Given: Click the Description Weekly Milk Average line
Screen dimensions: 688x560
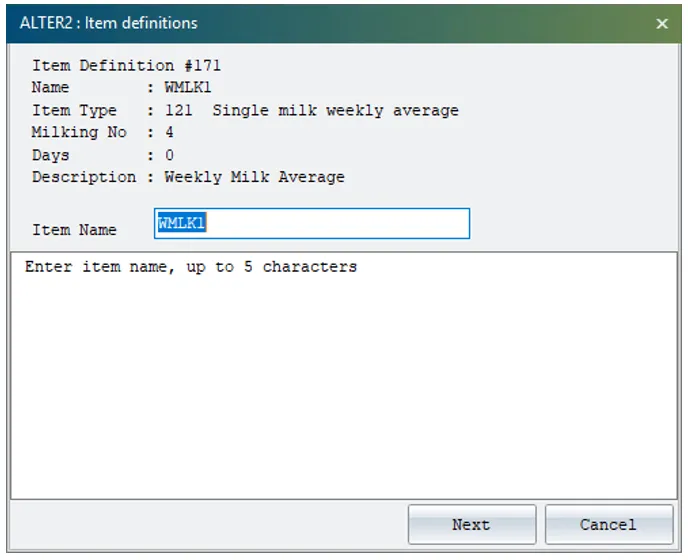Looking at the screenshot, I should coord(188,177).
